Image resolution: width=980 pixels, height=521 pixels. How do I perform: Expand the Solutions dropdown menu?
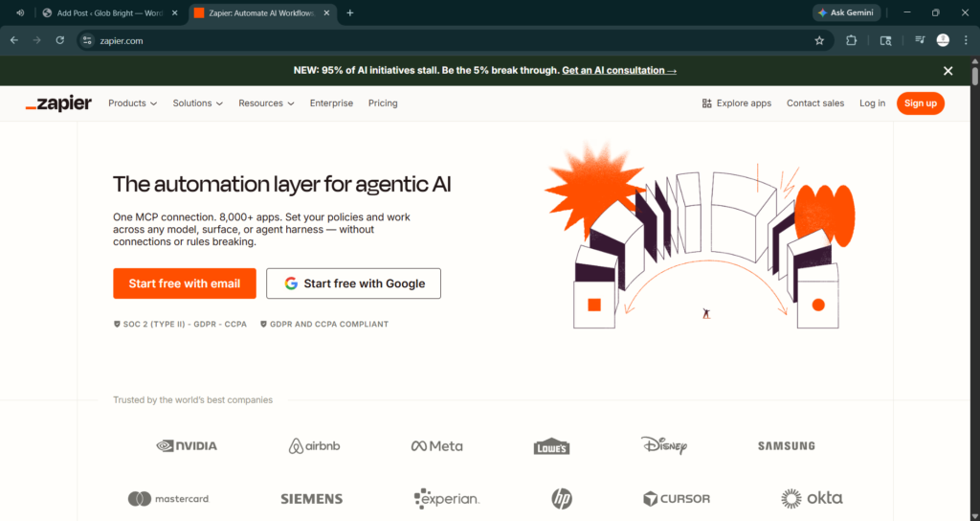point(197,103)
